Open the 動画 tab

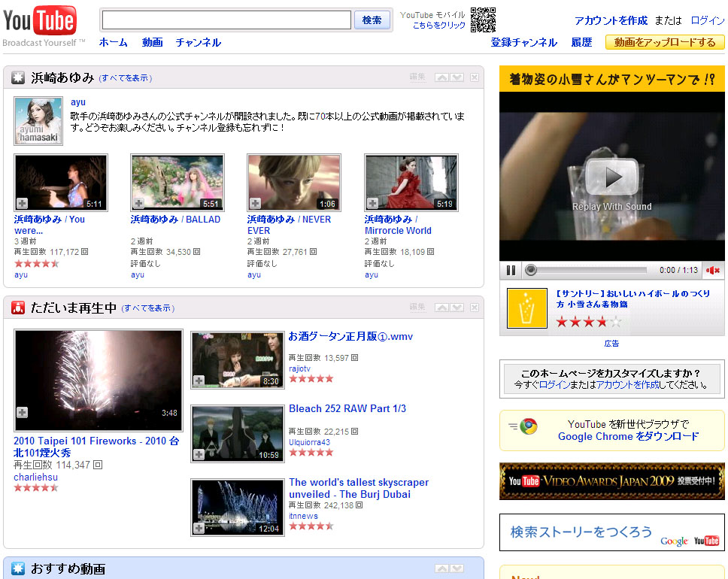pos(152,42)
